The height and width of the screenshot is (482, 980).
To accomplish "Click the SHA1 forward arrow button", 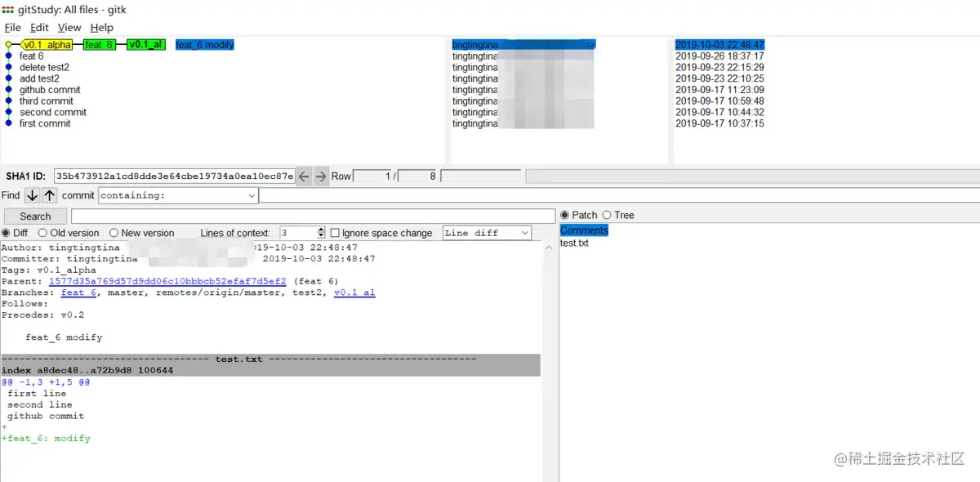I will pyautogui.click(x=321, y=176).
